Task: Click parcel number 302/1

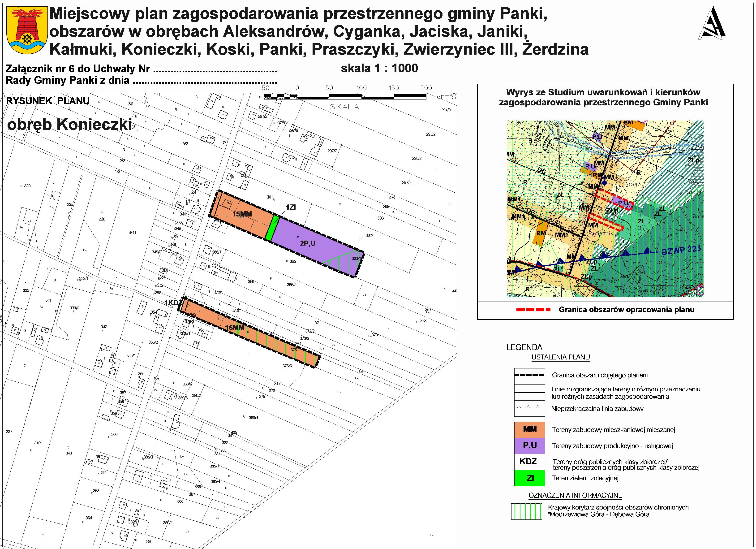Action: pos(370,235)
